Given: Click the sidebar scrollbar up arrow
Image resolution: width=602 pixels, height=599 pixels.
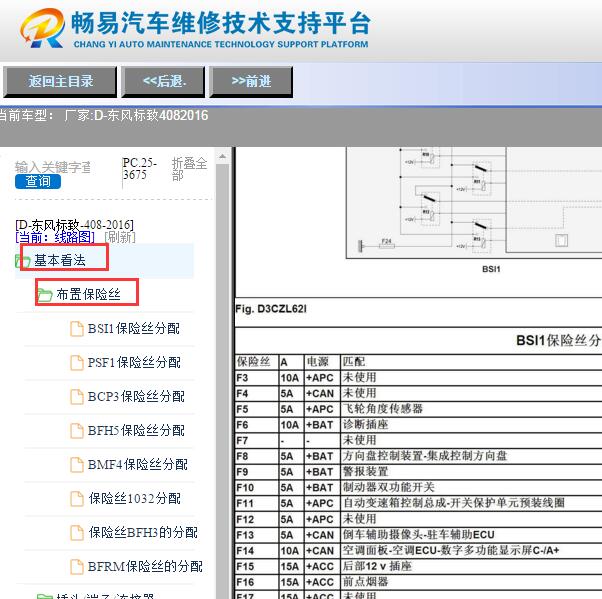Looking at the screenshot, I should (x=223, y=156).
